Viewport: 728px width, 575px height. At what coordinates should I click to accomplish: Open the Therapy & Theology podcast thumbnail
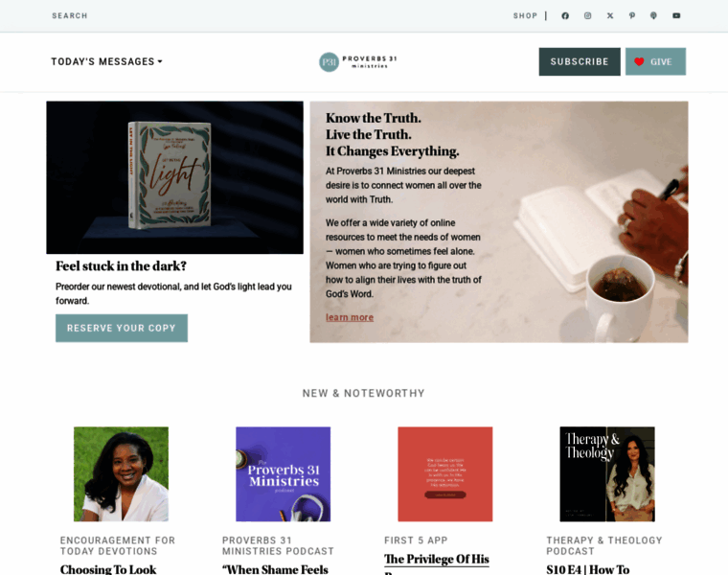[607, 474]
